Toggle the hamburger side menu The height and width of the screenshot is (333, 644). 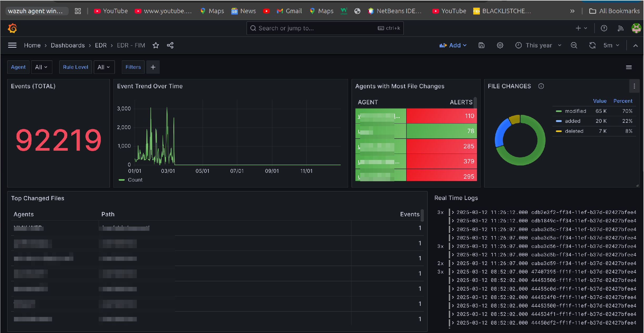(12, 45)
